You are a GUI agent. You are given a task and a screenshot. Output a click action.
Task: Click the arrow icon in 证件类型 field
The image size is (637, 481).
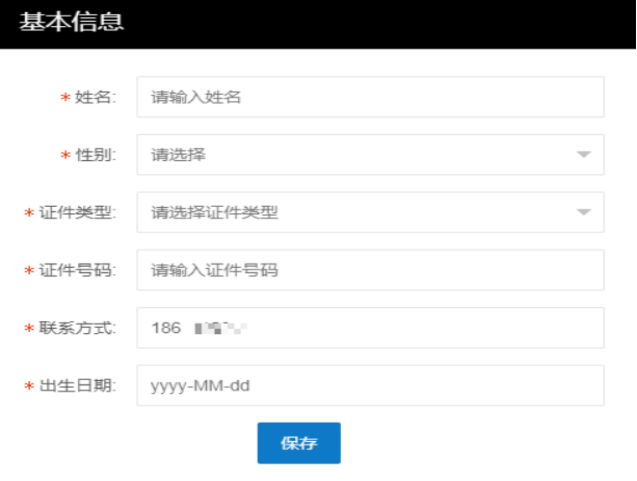(584, 212)
